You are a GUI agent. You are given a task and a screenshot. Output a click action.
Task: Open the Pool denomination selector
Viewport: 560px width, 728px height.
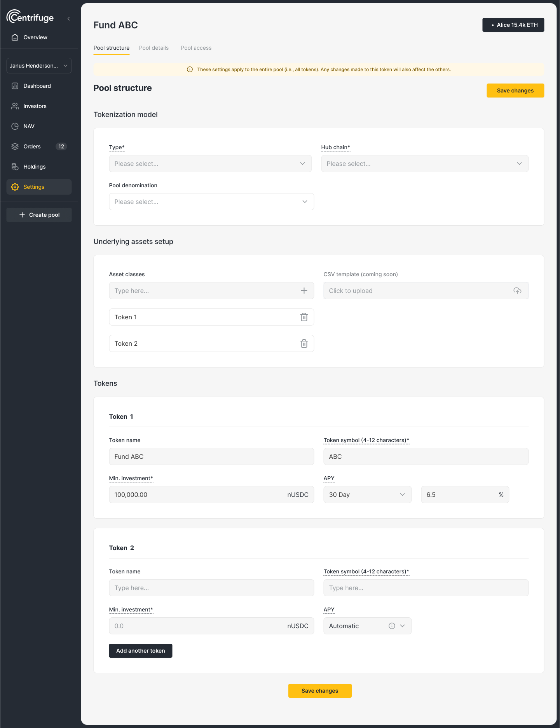click(211, 202)
